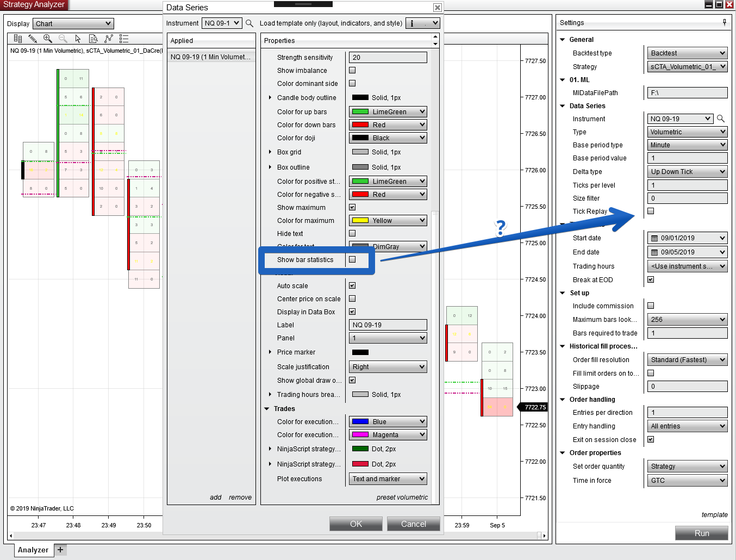Screen dimensions: 736x560
Task: Open the preset volumetric link
Action: point(402,497)
